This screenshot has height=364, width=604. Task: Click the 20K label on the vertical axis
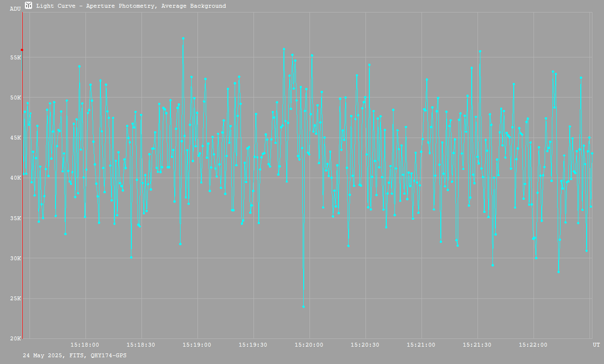[15, 338]
